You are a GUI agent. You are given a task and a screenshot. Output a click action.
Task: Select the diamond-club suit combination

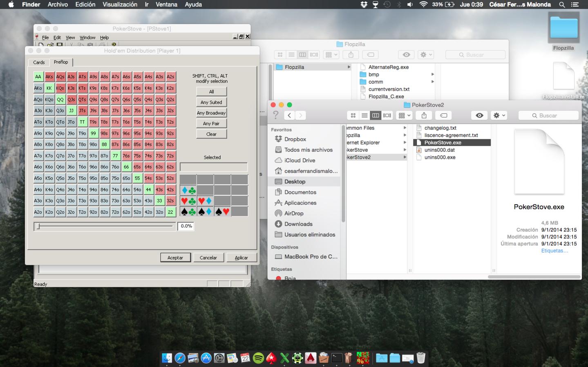[x=188, y=190]
